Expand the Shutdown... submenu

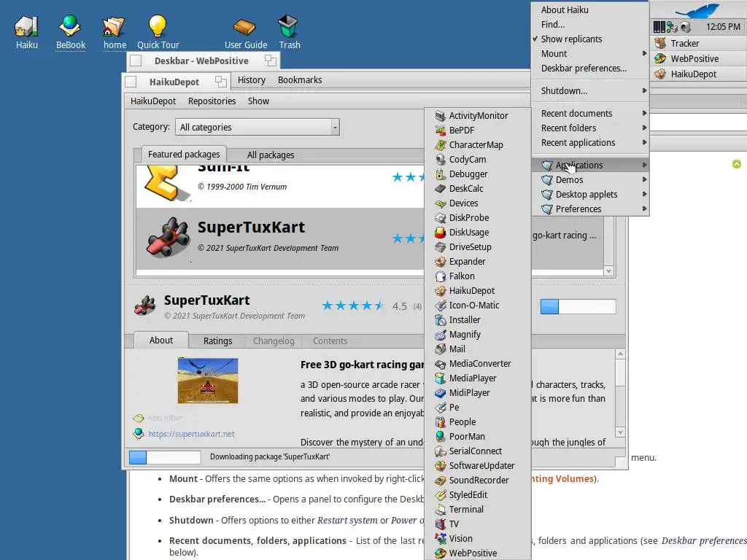click(x=590, y=91)
